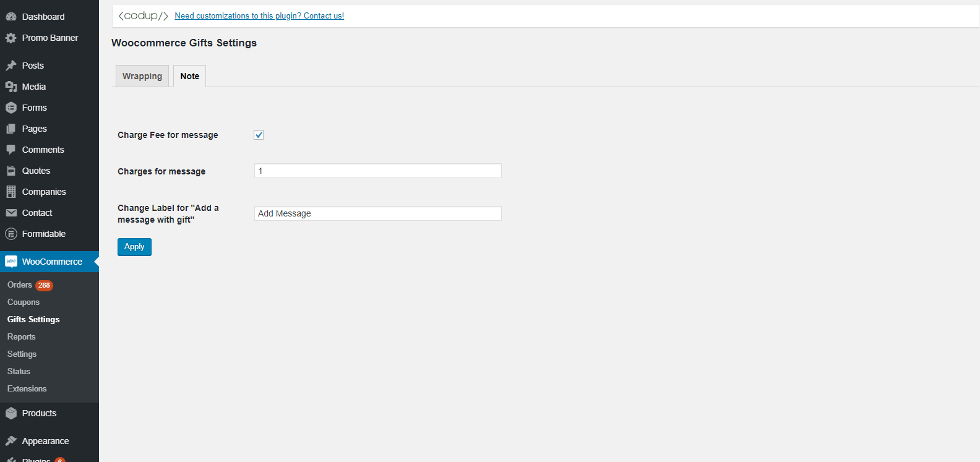Click the Products box icon
This screenshot has height=462, width=980.
coord(11,413)
